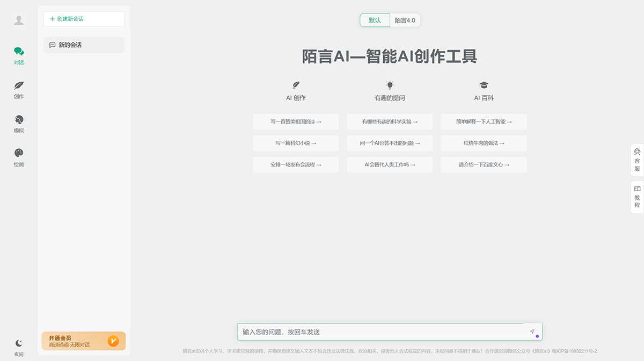Image resolution: width=644 pixels, height=361 pixels.
Task: Open the 新的会话 conversation item
Action: pyautogui.click(x=84, y=45)
